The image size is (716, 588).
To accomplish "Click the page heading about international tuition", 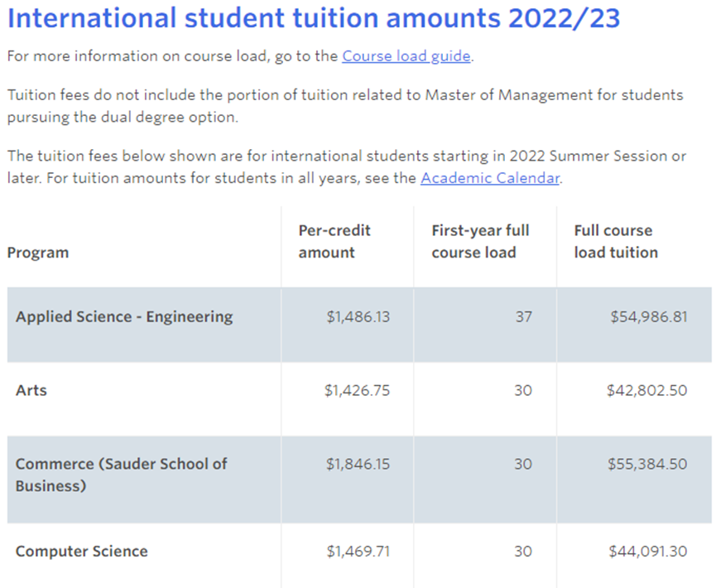I will pyautogui.click(x=314, y=18).
